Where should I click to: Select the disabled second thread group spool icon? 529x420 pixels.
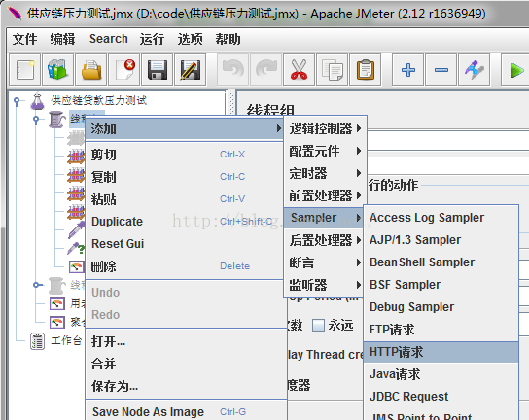(x=56, y=286)
